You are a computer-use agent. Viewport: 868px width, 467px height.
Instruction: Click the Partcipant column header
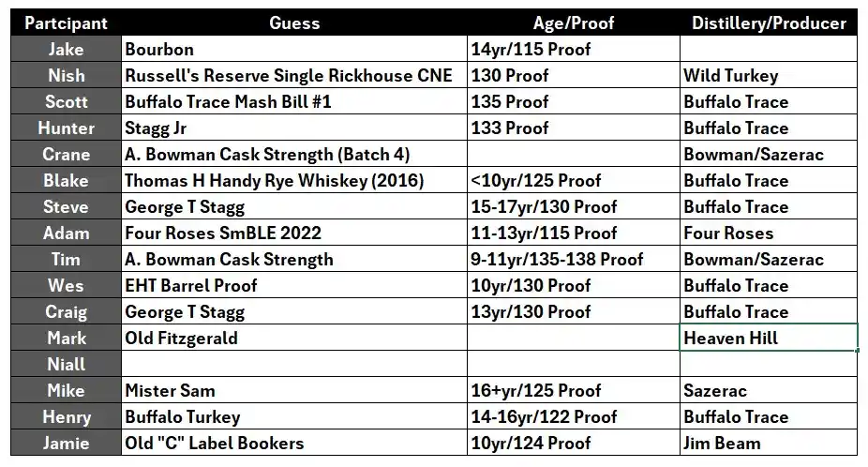66,23
